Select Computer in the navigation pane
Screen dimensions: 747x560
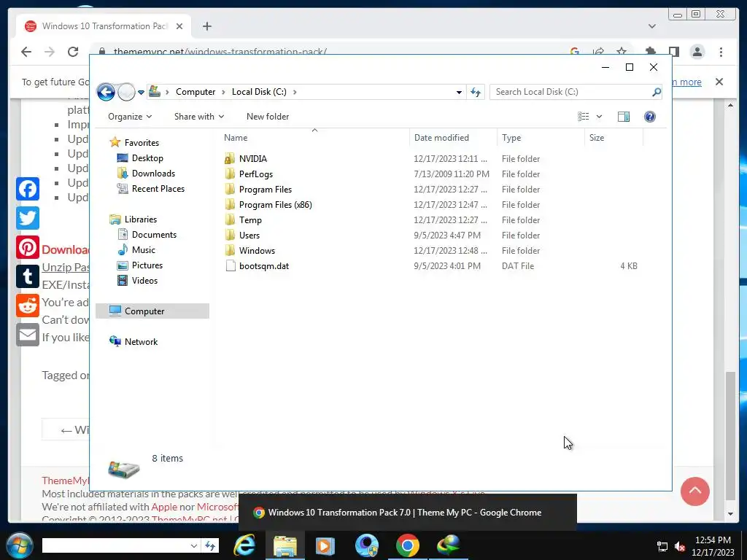[x=152, y=311]
